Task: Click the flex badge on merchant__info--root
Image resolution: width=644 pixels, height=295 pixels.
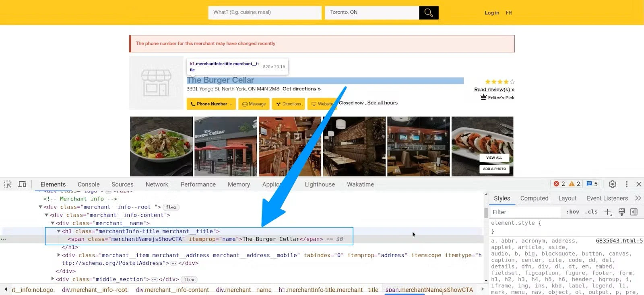Action: pyautogui.click(x=171, y=207)
